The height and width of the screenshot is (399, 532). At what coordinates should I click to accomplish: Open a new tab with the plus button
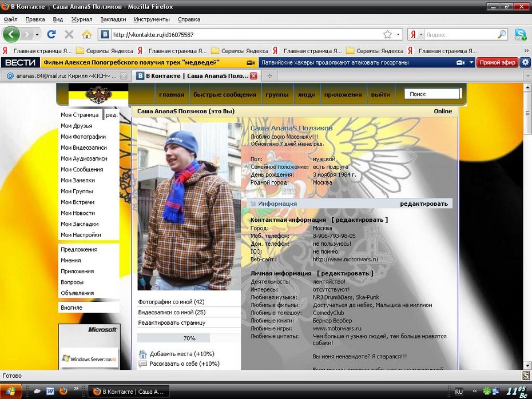[x=269, y=76]
